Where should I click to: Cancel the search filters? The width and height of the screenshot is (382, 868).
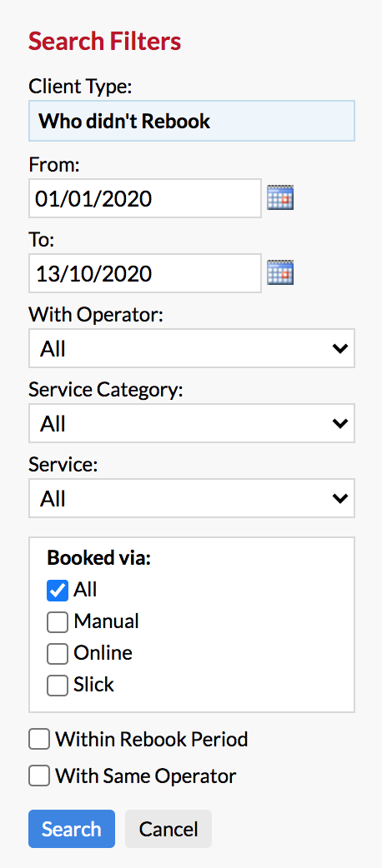tap(168, 829)
